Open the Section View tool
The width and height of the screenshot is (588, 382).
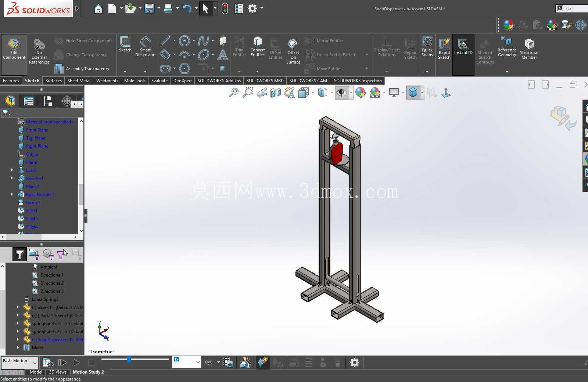coord(275,93)
